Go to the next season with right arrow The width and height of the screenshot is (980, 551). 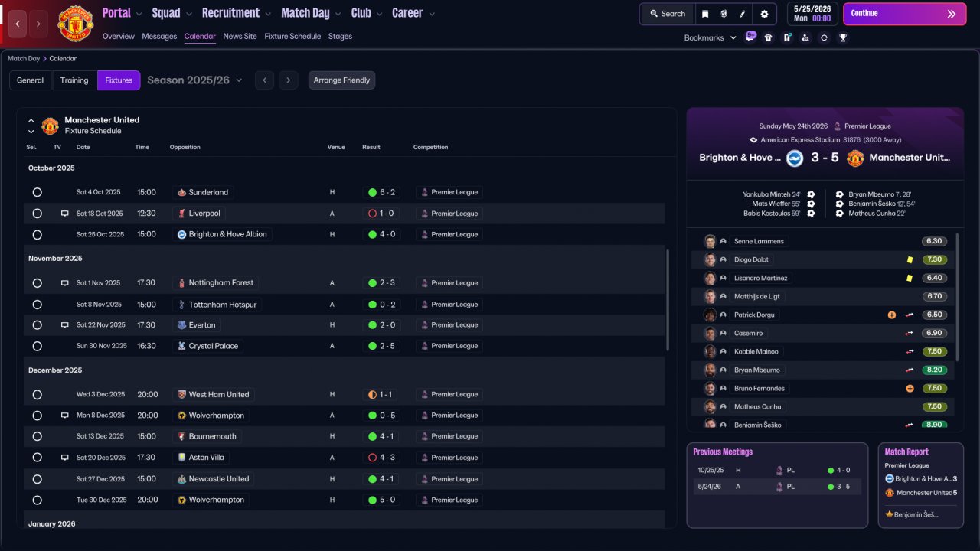(289, 80)
